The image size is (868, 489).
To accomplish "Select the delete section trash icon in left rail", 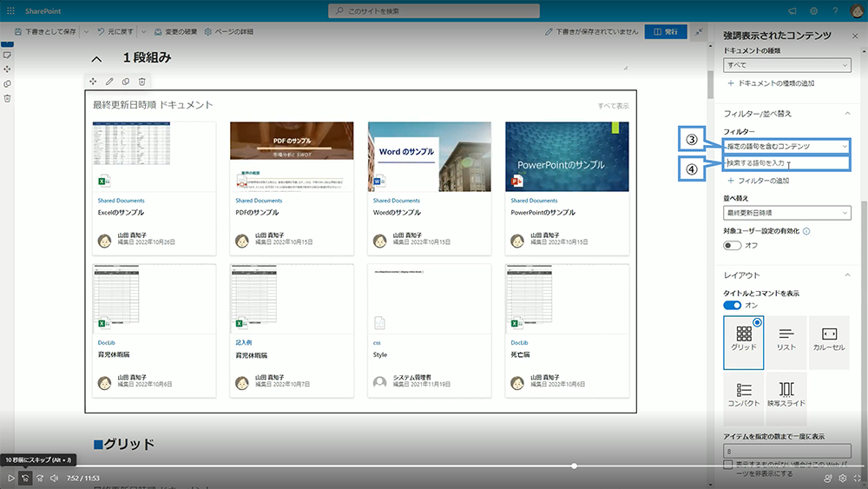I will point(7,98).
